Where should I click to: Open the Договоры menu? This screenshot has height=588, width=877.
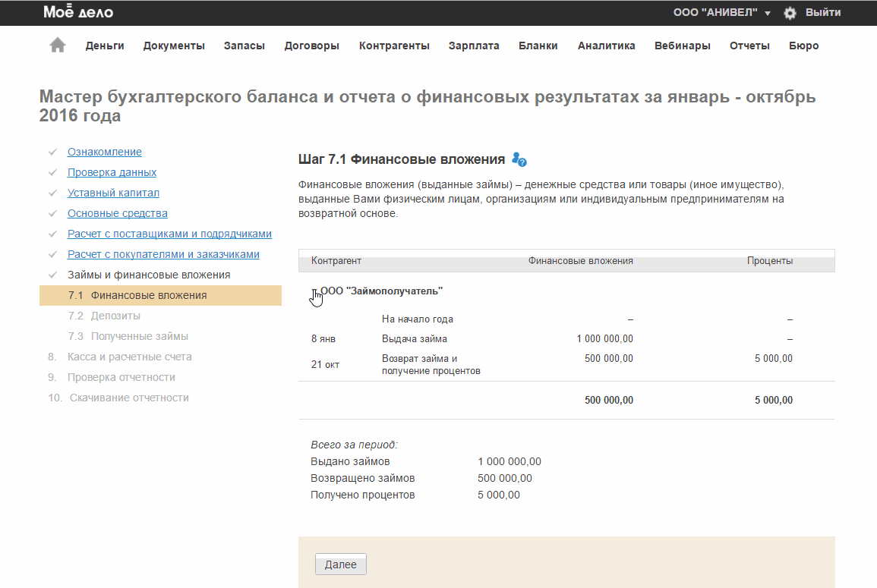[x=311, y=46]
